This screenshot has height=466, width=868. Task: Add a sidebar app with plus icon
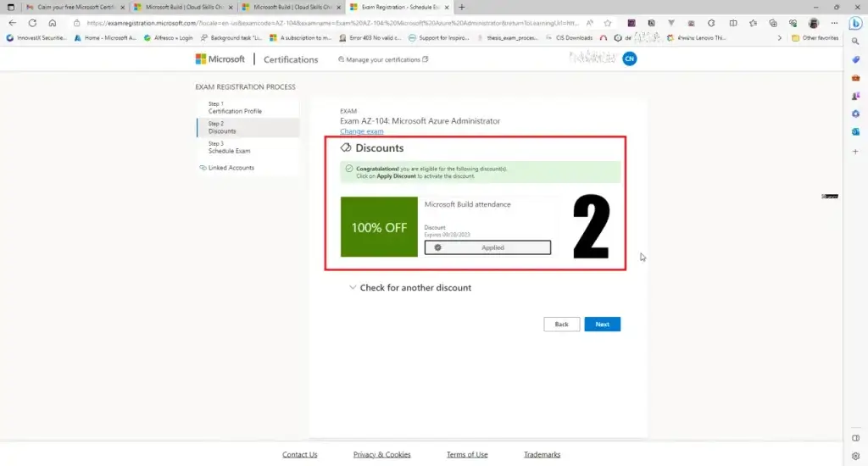(855, 151)
